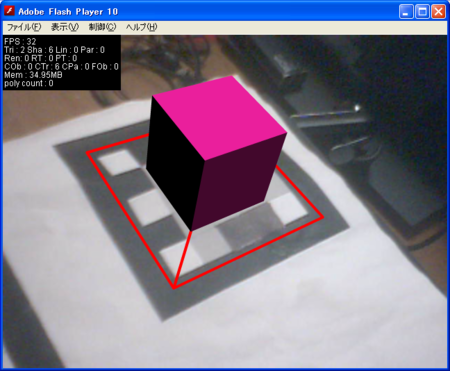Click the 'Tri : 2 Sha : 6' stats line

pos(54,50)
